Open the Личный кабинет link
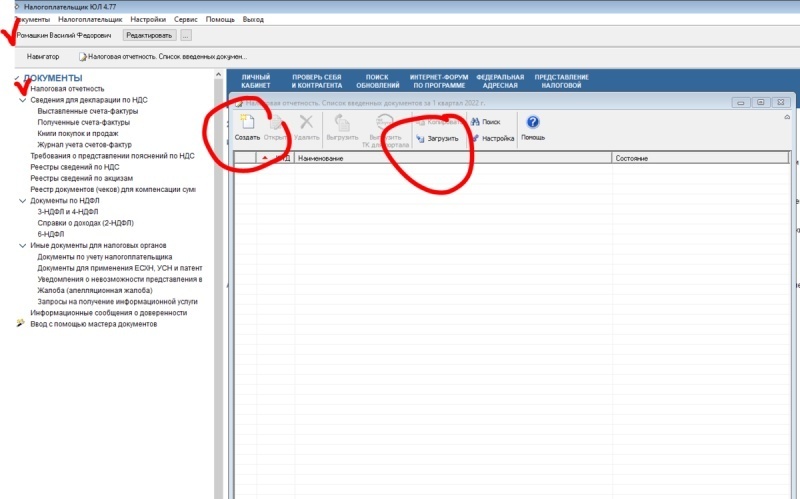Screen dimensions: 800x499 pyautogui.click(x=256, y=82)
